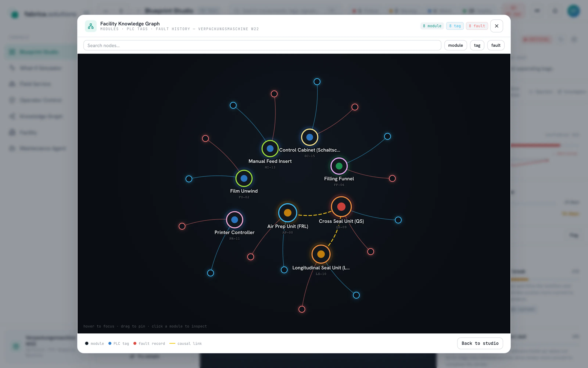Click Printer Controller's red fault node
Screen dimensions: 588x368
[x=182, y=226]
